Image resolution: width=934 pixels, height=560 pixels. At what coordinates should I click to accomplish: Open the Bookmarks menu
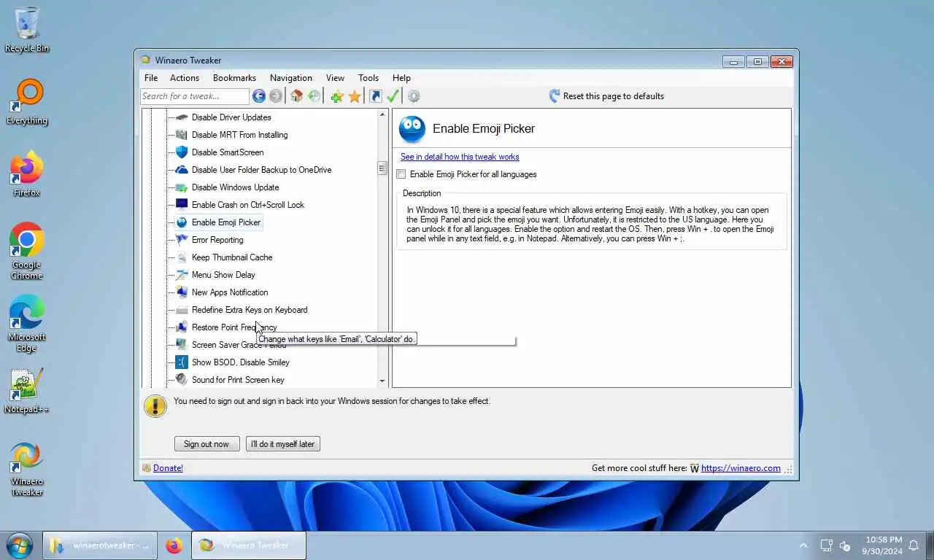click(x=234, y=78)
